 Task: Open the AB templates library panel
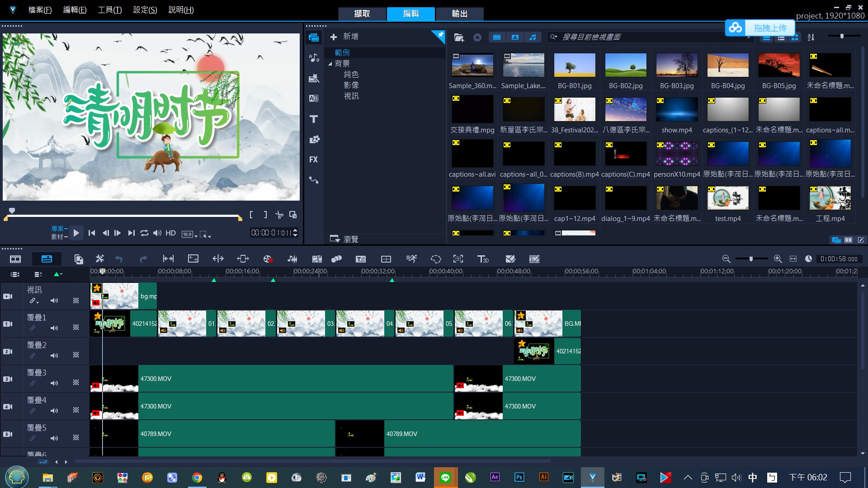314,99
